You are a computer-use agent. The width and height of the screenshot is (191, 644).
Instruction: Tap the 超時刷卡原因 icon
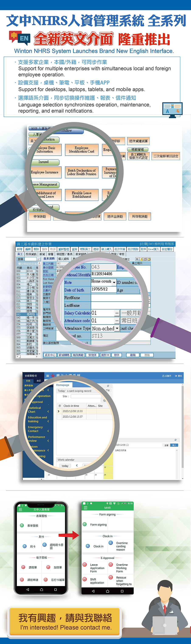coord(44,545)
